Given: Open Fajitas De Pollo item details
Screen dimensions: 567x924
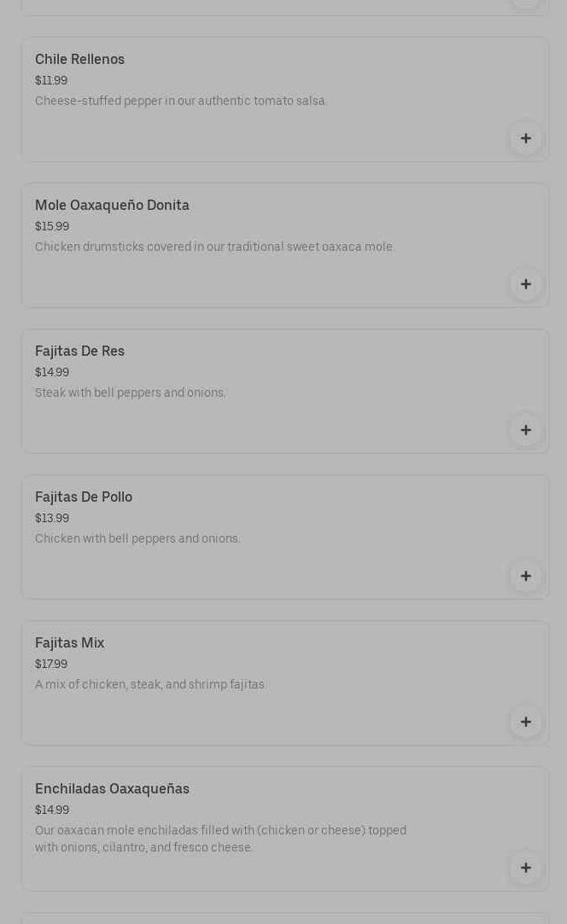Looking at the screenshot, I should coord(84,497).
